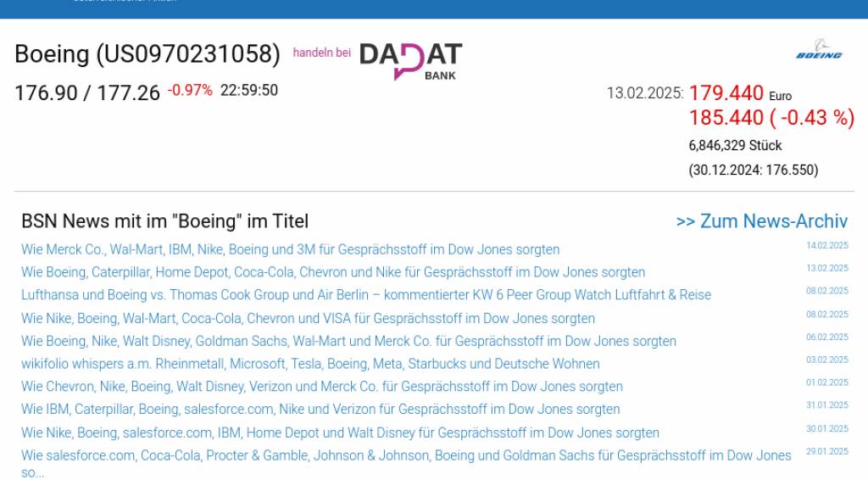This screenshot has height=480, width=868.
Task: Open headline starting with salesforce.com, Coca-Cola, Procter & Gamble
Action: click(406, 455)
